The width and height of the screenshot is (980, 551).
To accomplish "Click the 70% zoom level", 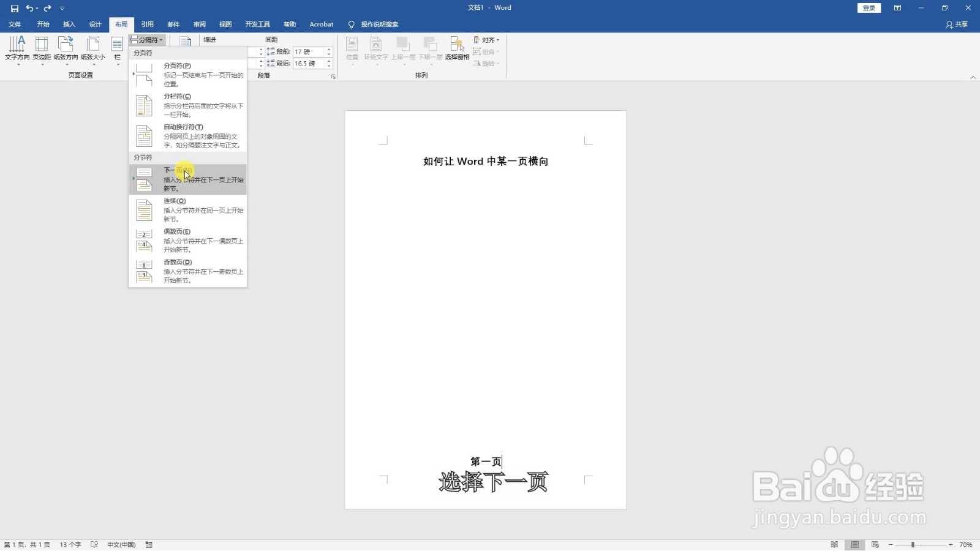I will [x=966, y=545].
